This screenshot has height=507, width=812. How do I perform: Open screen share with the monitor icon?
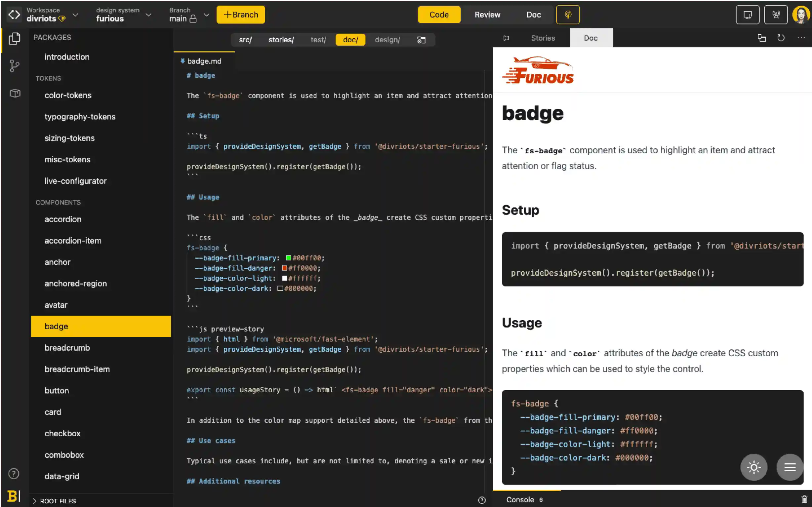[x=747, y=15]
